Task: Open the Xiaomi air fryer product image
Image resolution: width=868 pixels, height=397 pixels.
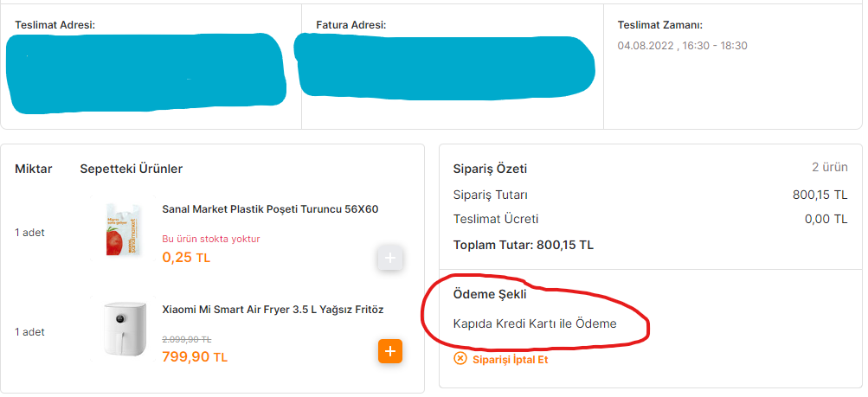Action: pos(117,330)
